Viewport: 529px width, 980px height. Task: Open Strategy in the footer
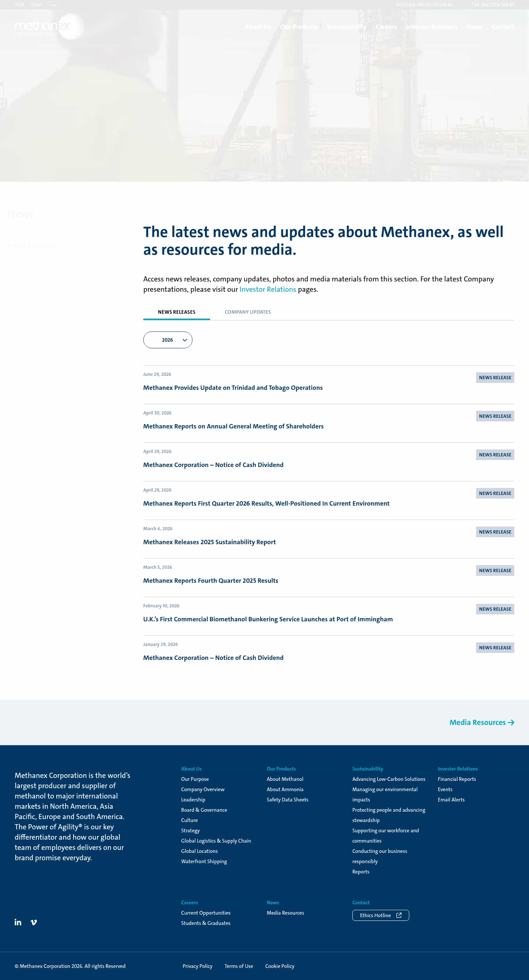coord(190,830)
